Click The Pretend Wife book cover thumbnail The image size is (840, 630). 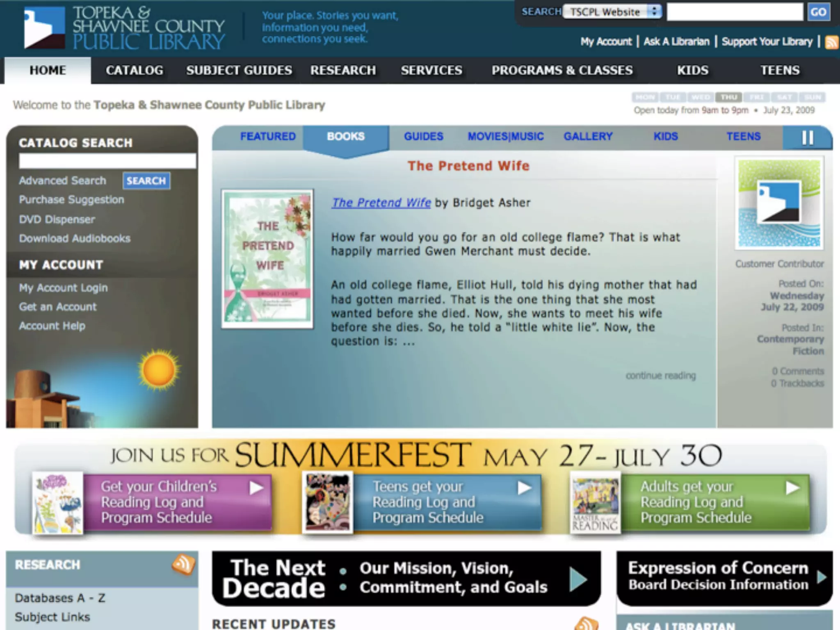coord(267,259)
